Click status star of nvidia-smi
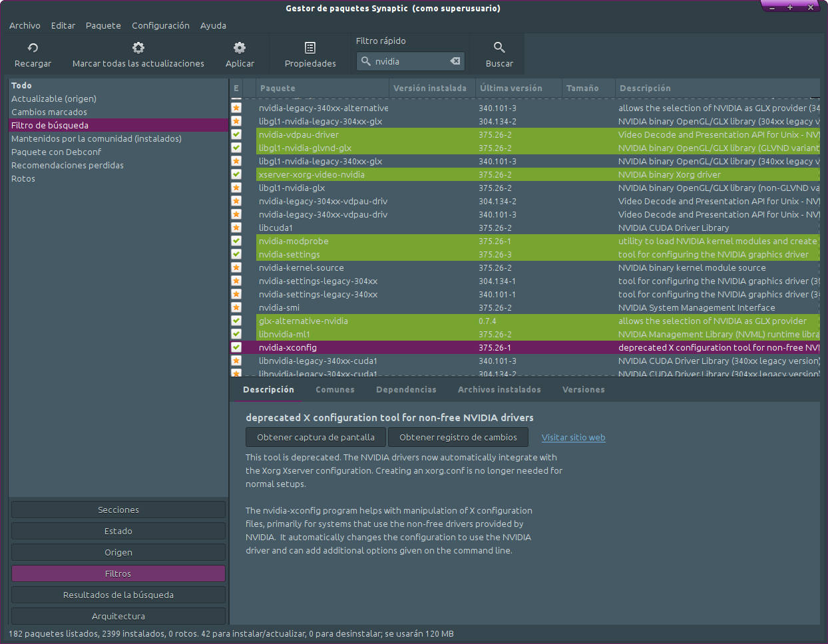The image size is (828, 644). (x=236, y=307)
